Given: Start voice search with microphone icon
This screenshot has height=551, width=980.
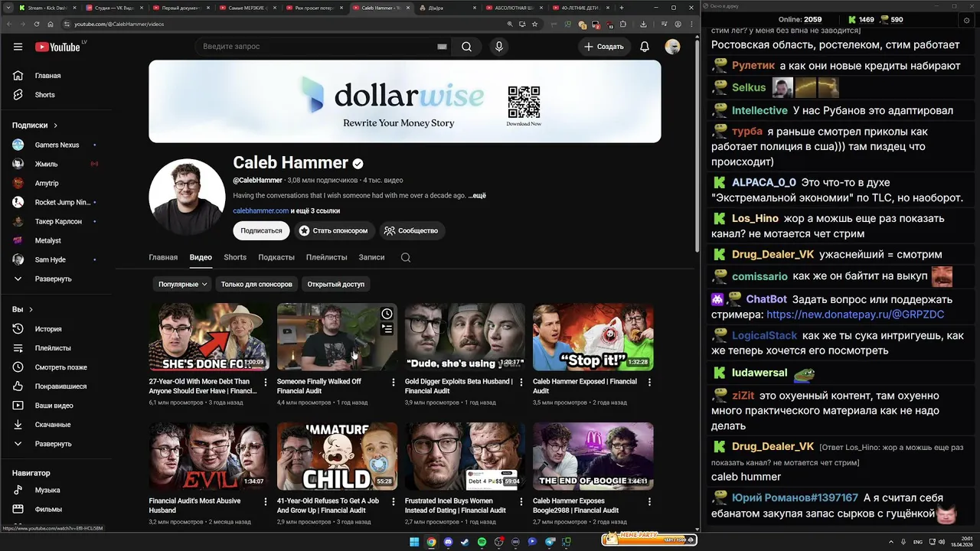Looking at the screenshot, I should pyautogui.click(x=499, y=47).
